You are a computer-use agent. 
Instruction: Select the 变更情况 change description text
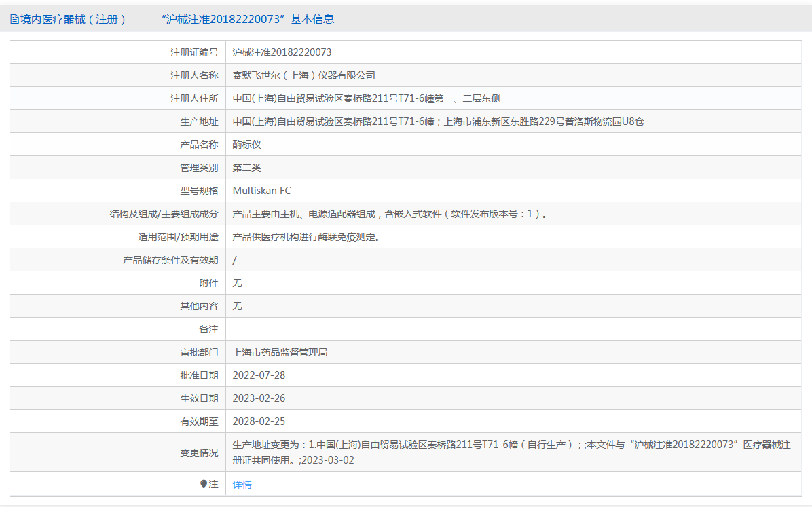click(512, 452)
